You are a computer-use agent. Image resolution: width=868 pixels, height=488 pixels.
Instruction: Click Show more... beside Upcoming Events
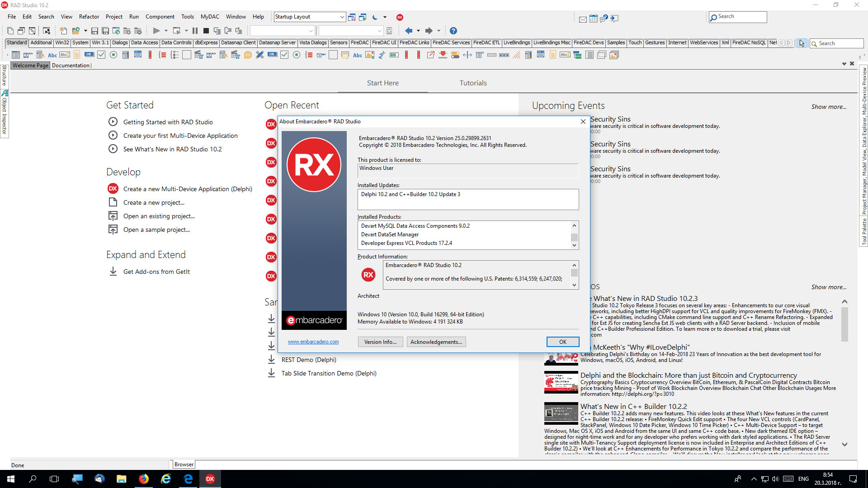pyautogui.click(x=828, y=107)
